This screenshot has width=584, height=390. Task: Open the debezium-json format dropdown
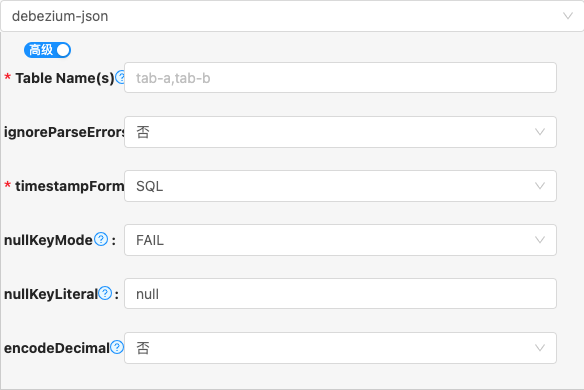[292, 16]
